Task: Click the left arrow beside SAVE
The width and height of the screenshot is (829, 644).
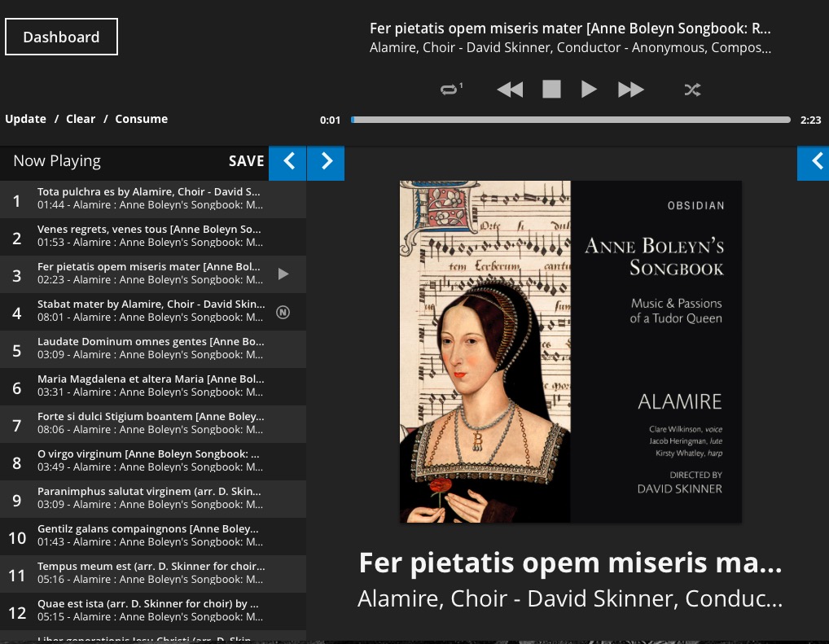Action: pos(287,162)
